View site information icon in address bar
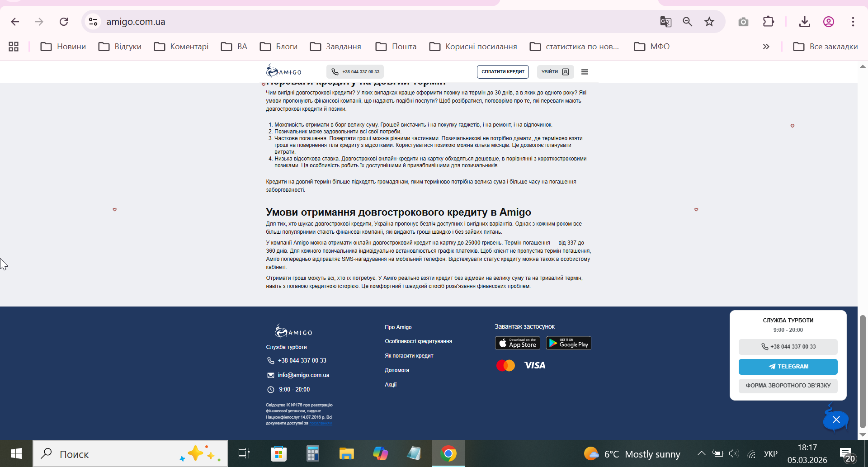Screen dimensions: 868x467 pyautogui.click(x=93, y=22)
